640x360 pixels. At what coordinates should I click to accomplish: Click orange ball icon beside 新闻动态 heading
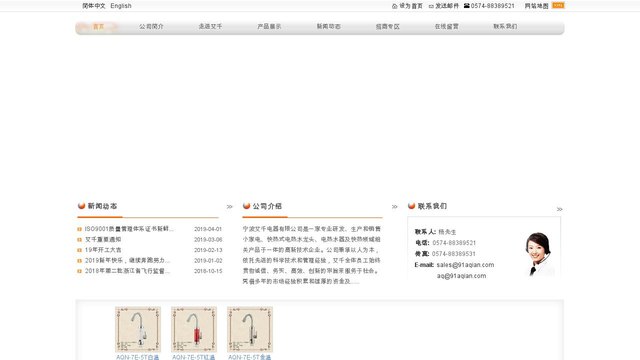[81, 206]
